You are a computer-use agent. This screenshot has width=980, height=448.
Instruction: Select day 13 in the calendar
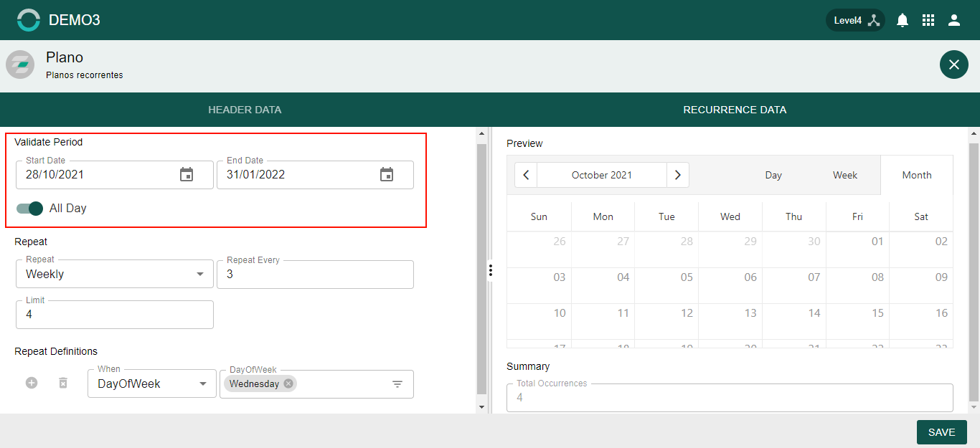(x=730, y=321)
